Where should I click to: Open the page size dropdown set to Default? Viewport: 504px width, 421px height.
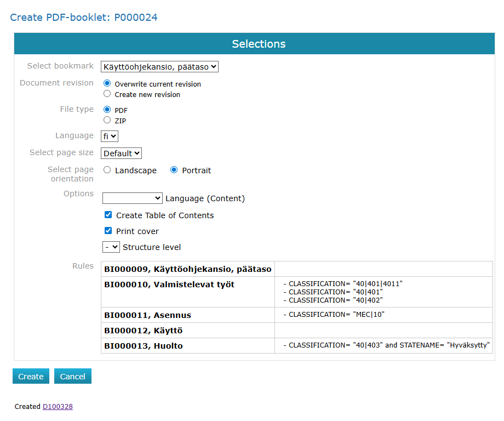(x=121, y=153)
